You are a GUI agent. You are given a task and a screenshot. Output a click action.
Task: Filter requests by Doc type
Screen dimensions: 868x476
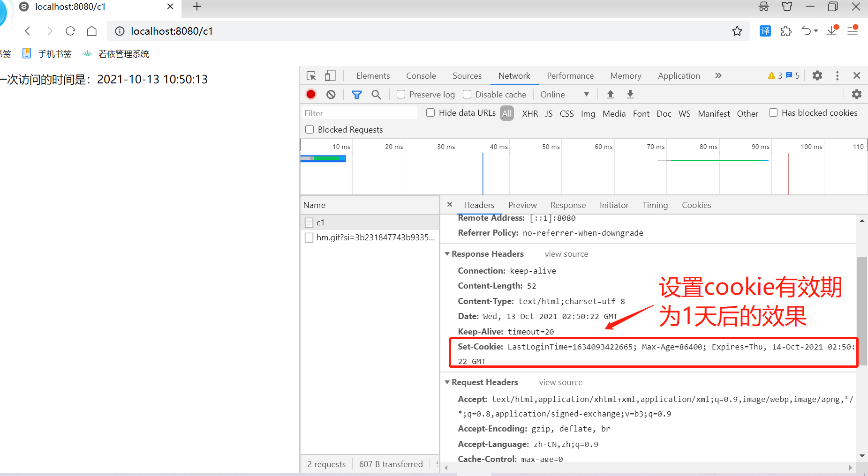(x=664, y=113)
